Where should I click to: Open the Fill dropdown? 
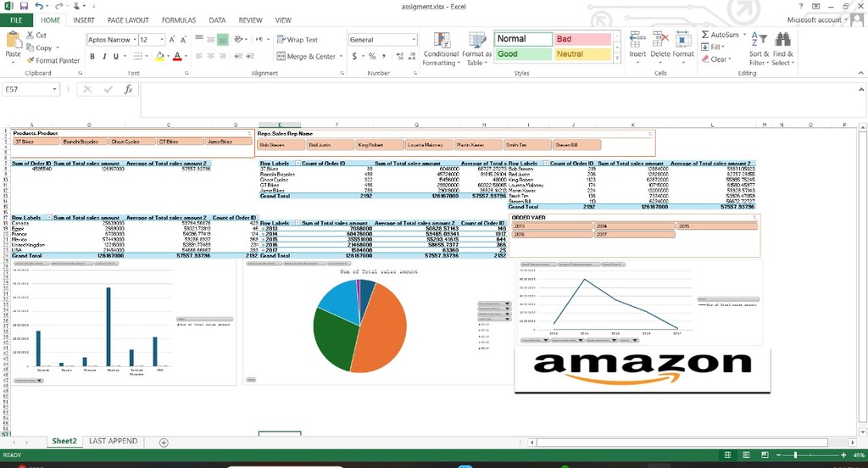(x=713, y=47)
